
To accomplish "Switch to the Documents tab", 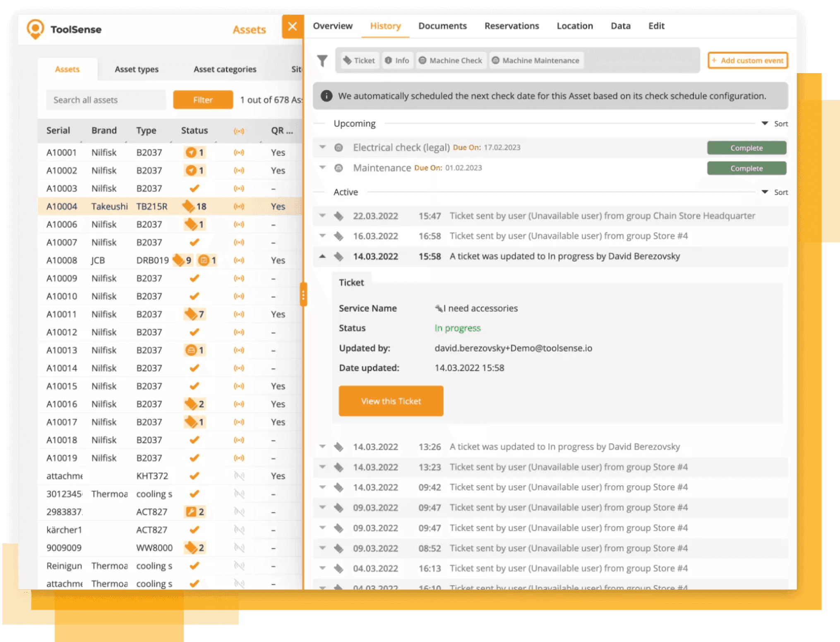I will click(442, 26).
